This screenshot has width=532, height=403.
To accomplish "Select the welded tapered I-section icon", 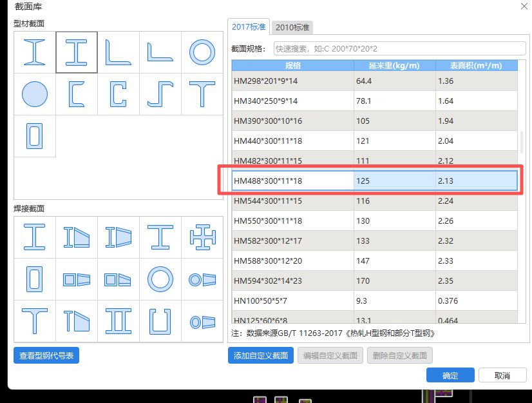I will 77,237.
